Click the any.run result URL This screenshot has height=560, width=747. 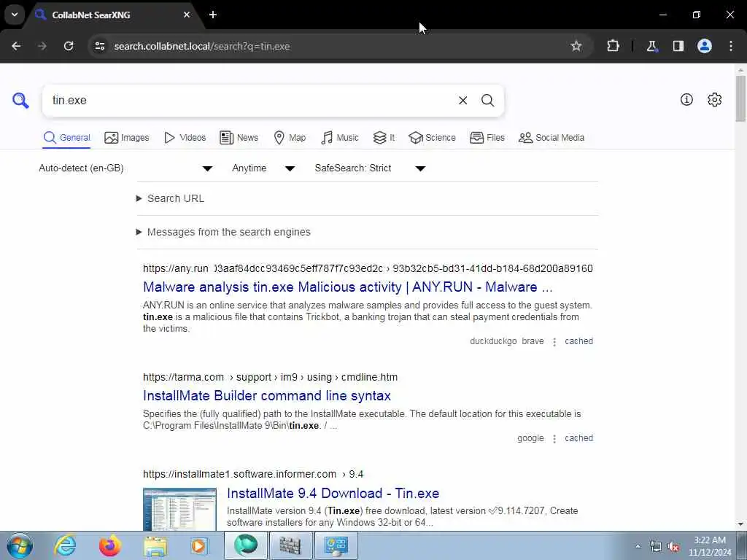[x=368, y=268]
